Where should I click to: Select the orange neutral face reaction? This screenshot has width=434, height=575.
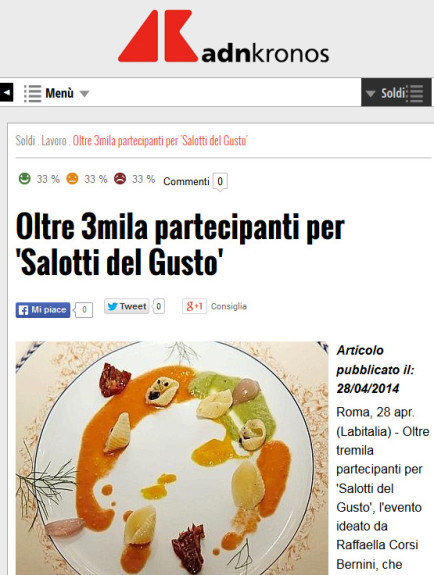pos(72,179)
